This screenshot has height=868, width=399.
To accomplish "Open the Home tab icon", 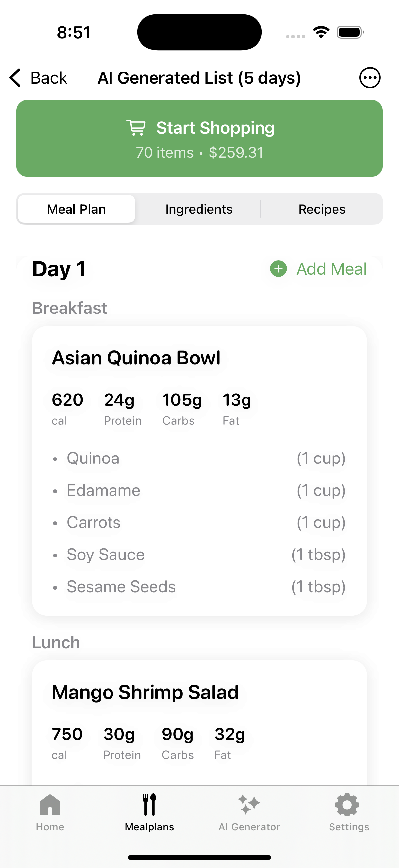I will pos(50,805).
